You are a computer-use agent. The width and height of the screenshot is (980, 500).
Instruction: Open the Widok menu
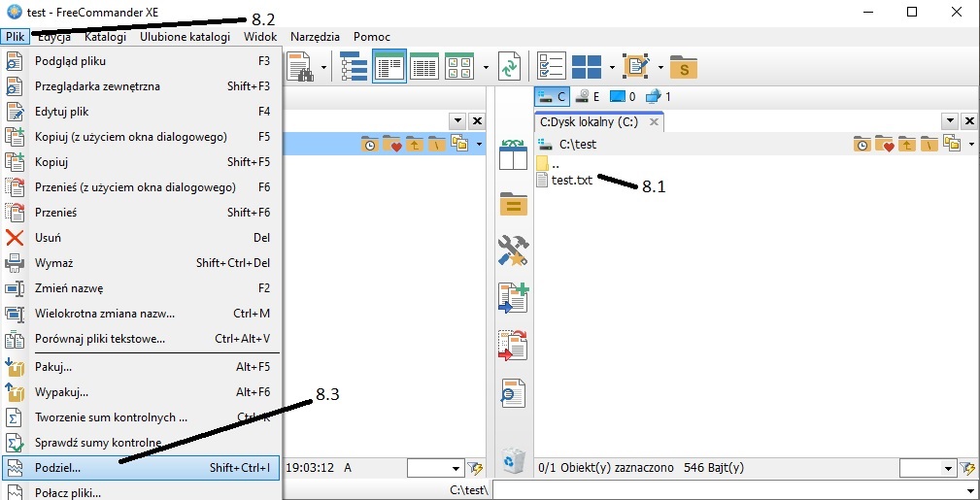point(260,37)
